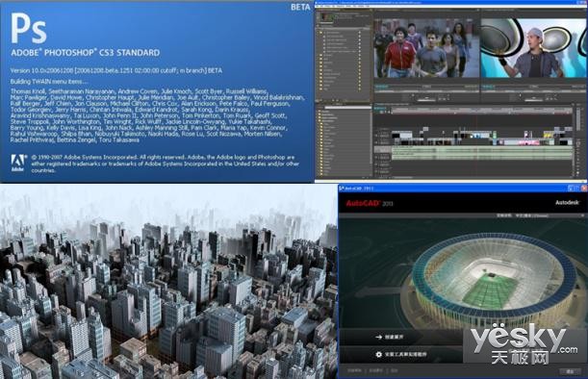This screenshot has height=379, width=588.
Task: Click the red AutoCAD logo in installer header
Action: click(x=364, y=203)
